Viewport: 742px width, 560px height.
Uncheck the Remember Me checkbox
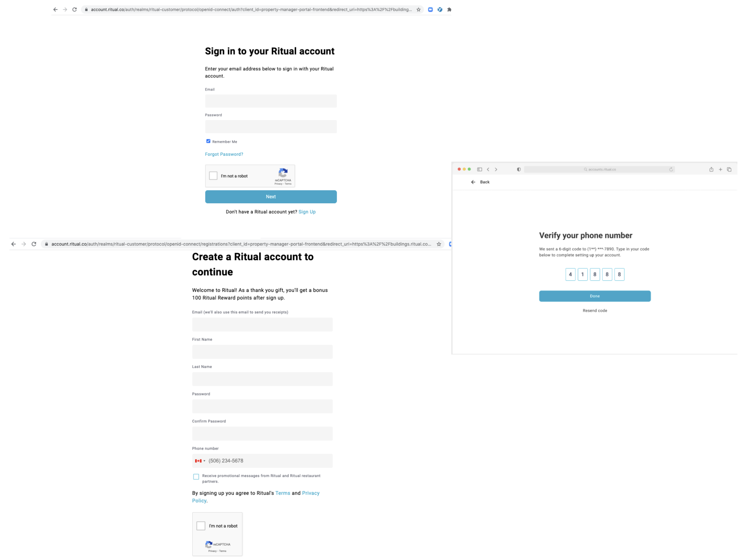208,141
